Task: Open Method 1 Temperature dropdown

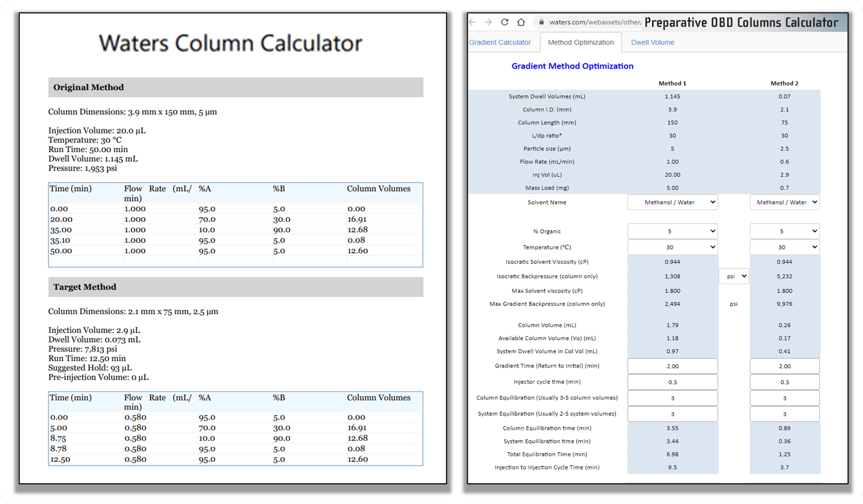Action: (672, 247)
